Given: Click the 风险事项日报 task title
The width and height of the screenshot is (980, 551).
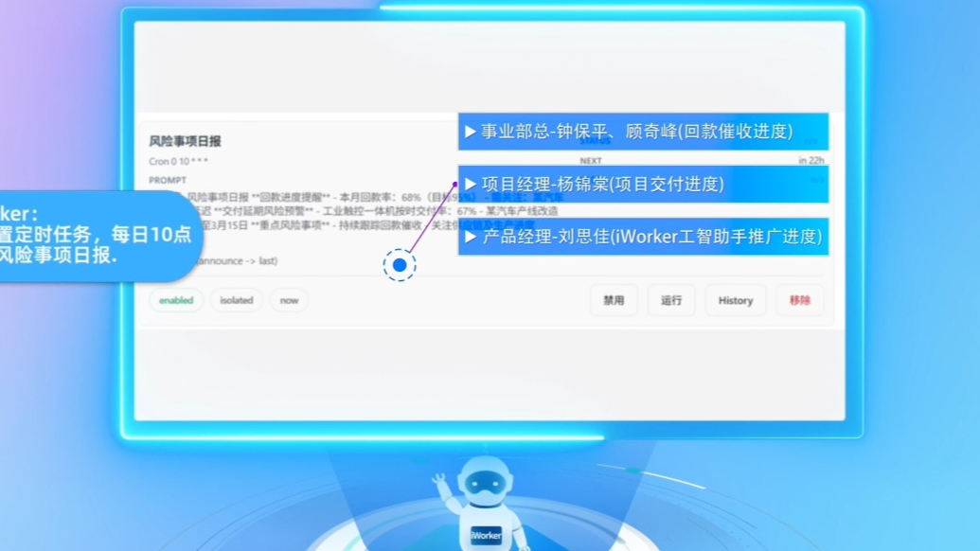Looking at the screenshot, I should click(x=185, y=141).
